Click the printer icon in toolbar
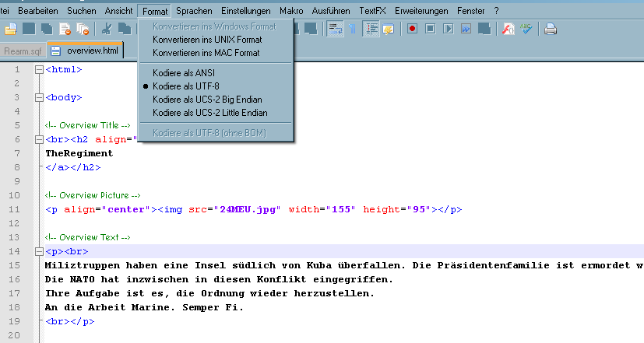Viewport: 644px width, 343px height. point(551,29)
